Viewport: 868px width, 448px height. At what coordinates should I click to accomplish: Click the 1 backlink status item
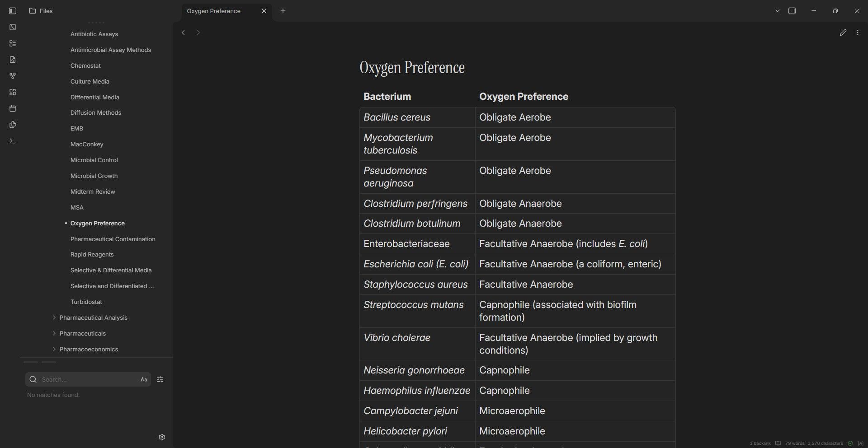click(x=760, y=443)
